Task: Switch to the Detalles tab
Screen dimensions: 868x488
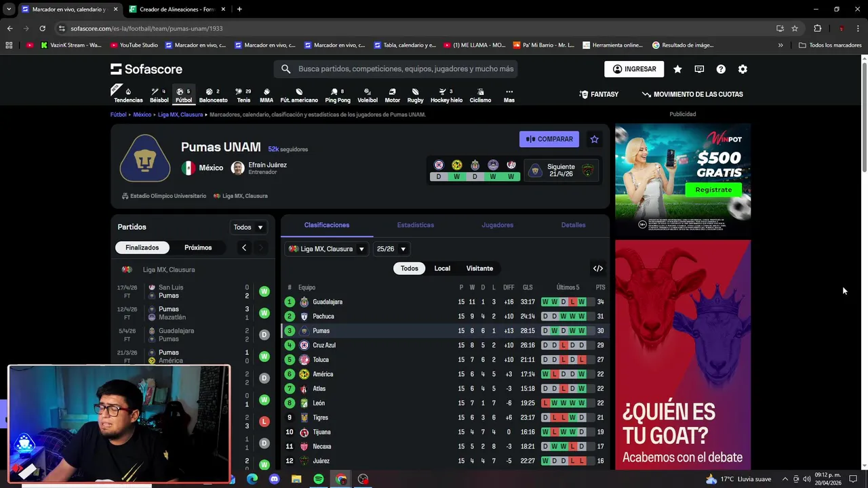Action: point(573,225)
